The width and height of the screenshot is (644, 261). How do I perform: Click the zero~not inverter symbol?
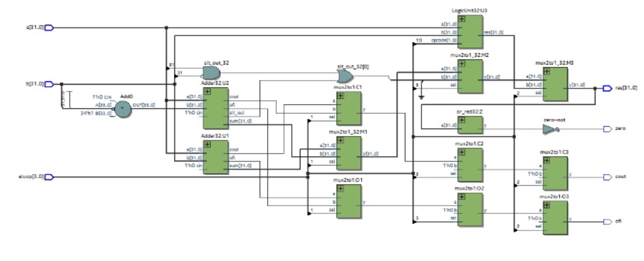coord(551,129)
